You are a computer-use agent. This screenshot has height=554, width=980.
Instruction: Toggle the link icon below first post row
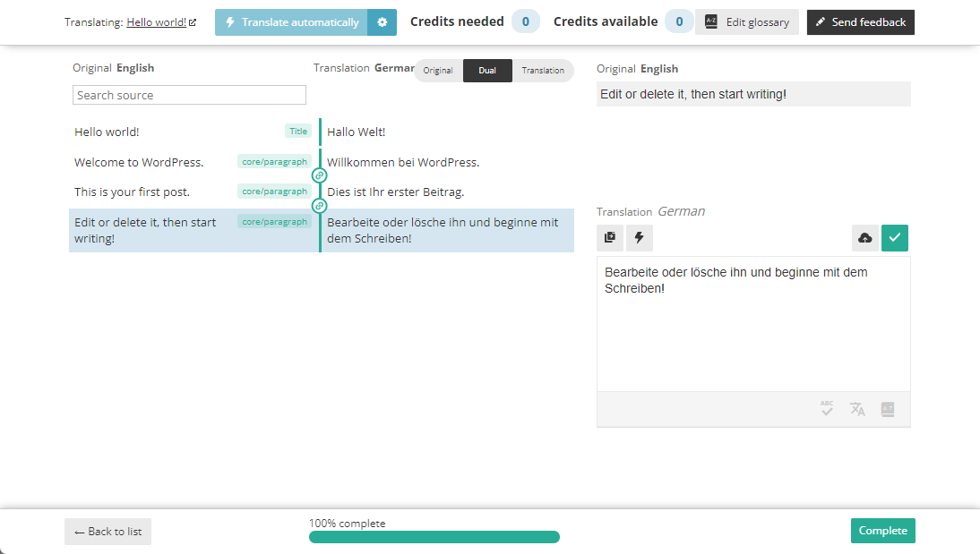point(319,206)
